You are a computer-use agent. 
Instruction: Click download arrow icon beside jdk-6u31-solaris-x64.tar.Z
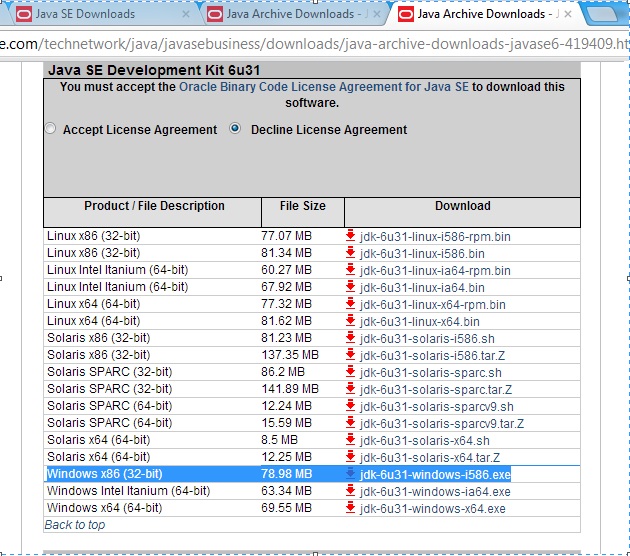pos(350,457)
